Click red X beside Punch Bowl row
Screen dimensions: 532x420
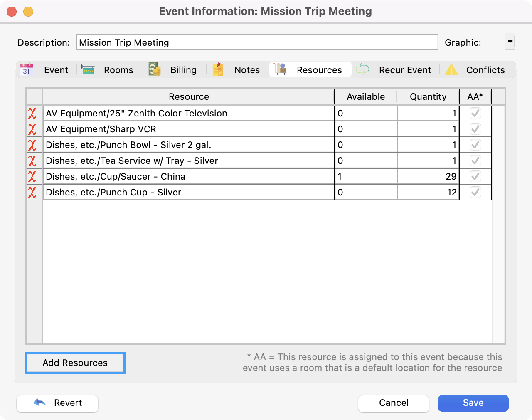[32, 145]
